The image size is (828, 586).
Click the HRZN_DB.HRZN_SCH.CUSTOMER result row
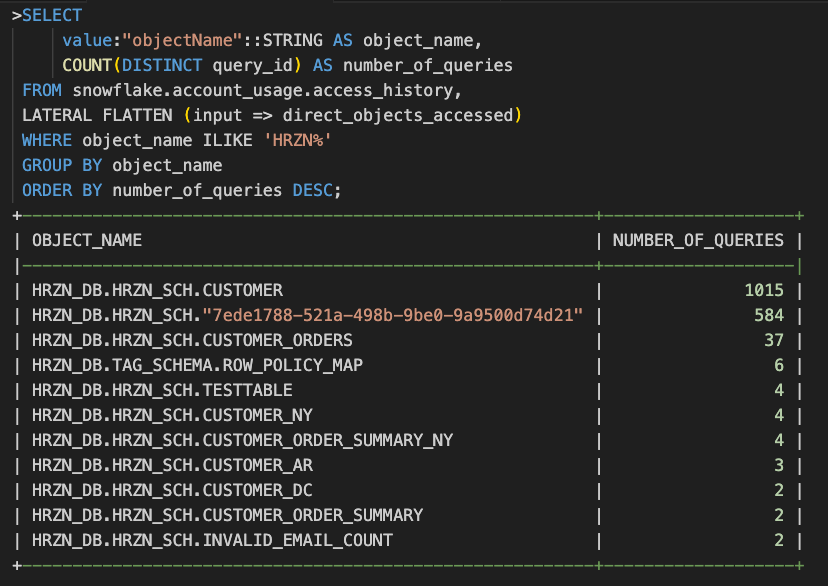[x=157, y=290]
